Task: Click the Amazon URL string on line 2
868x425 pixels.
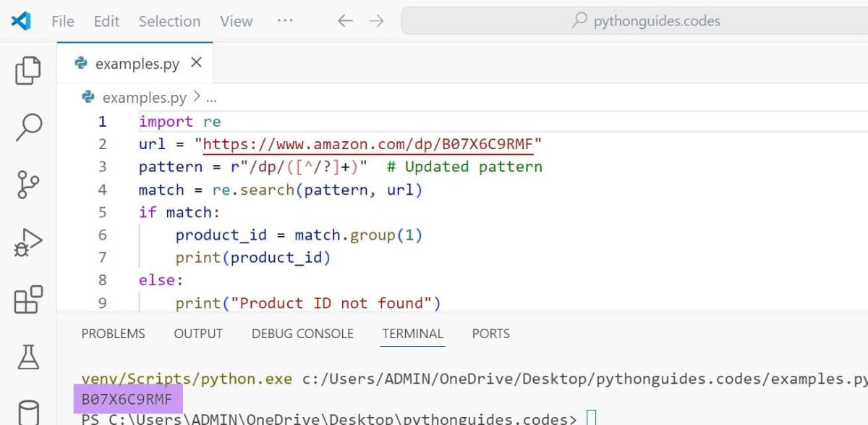Action: (x=368, y=144)
